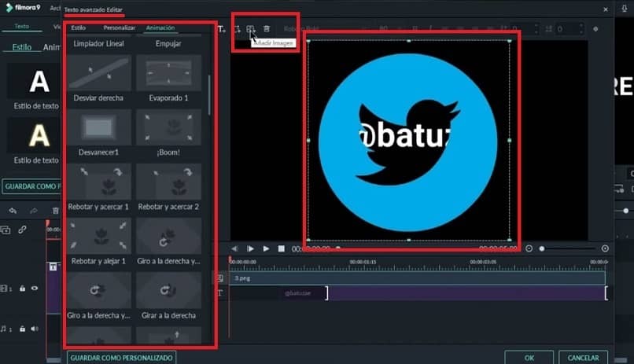Open the settings gear in editor toolbar
This screenshot has width=634, height=364.
[x=595, y=29]
